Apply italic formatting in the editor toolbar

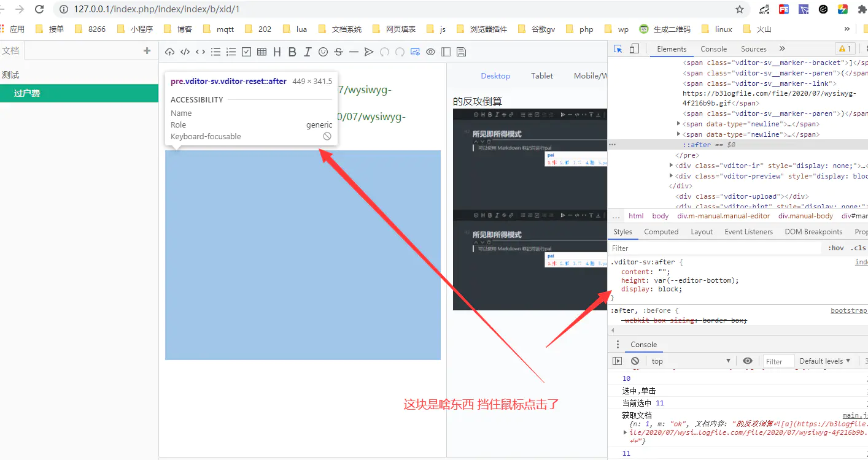(x=308, y=52)
